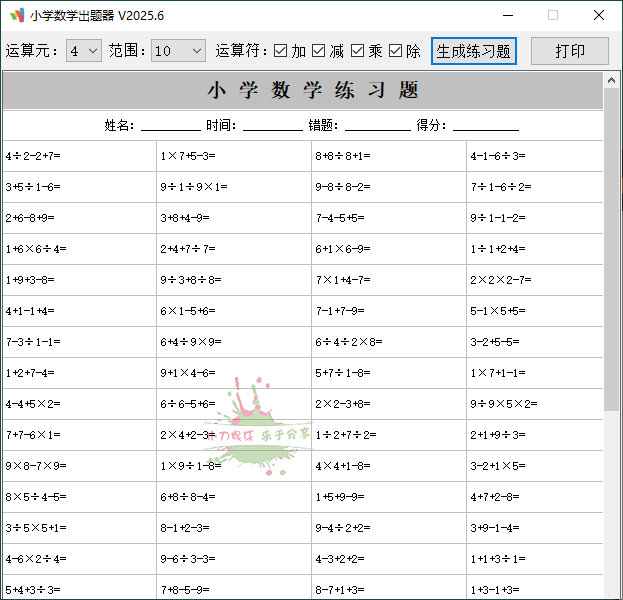This screenshot has height=600, width=623.
Task: Click the 打印 button
Action: [569, 51]
